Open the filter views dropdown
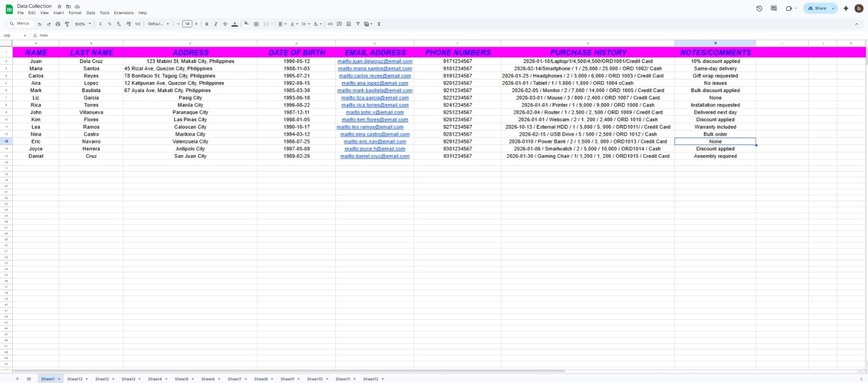The height and width of the screenshot is (383, 868). (368, 24)
